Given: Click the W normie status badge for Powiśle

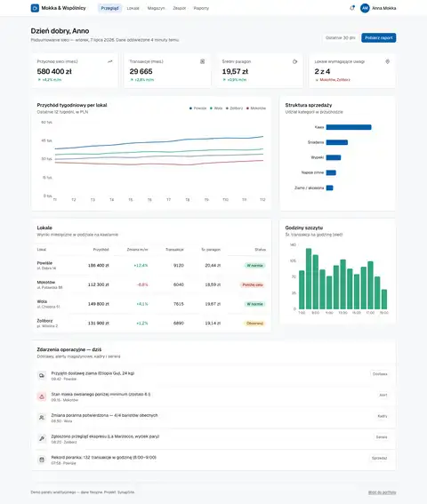Looking at the screenshot, I should (x=254, y=266).
